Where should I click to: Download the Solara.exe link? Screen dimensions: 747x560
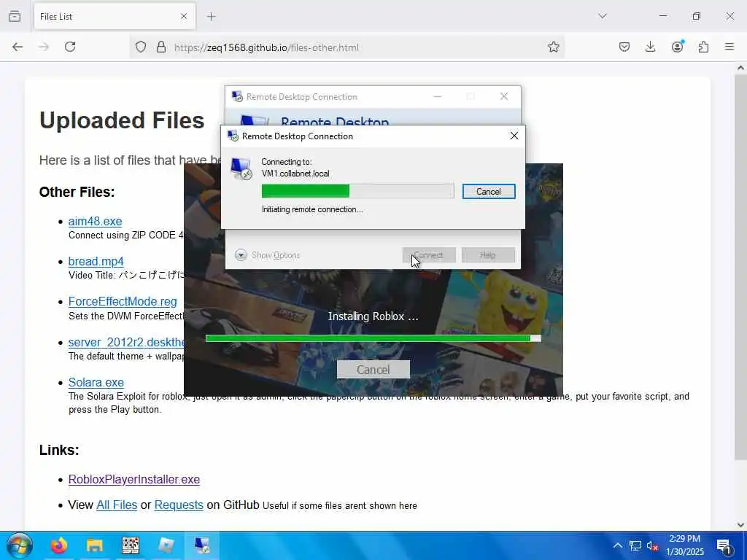tap(96, 382)
